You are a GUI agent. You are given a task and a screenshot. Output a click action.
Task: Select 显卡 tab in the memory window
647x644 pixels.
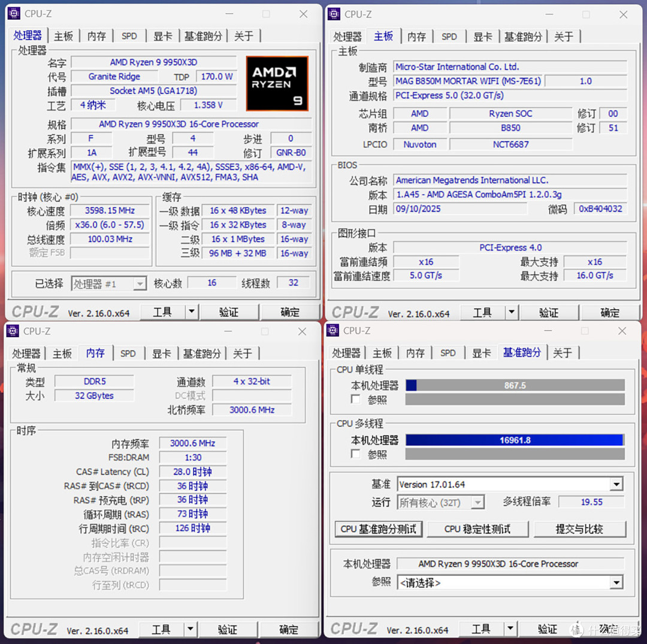pyautogui.click(x=162, y=353)
